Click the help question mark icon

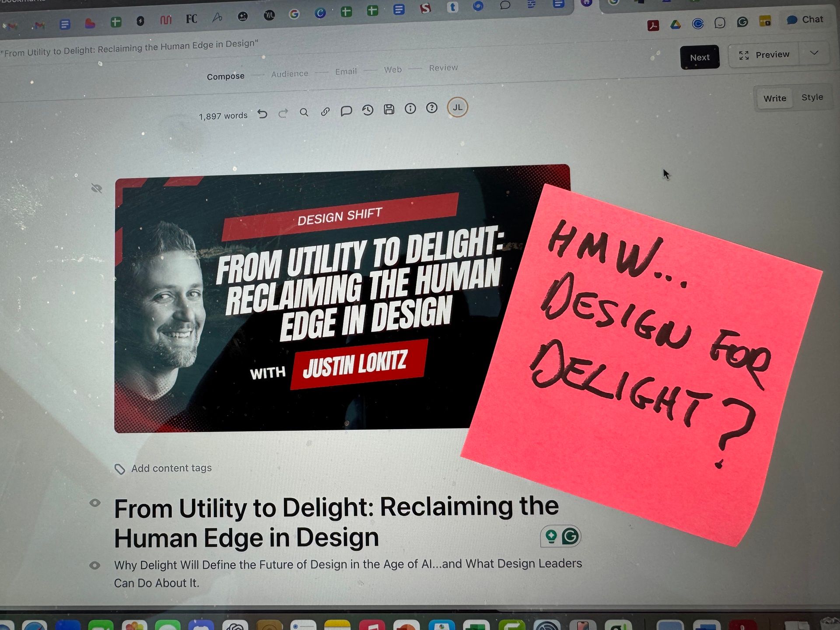click(x=432, y=108)
